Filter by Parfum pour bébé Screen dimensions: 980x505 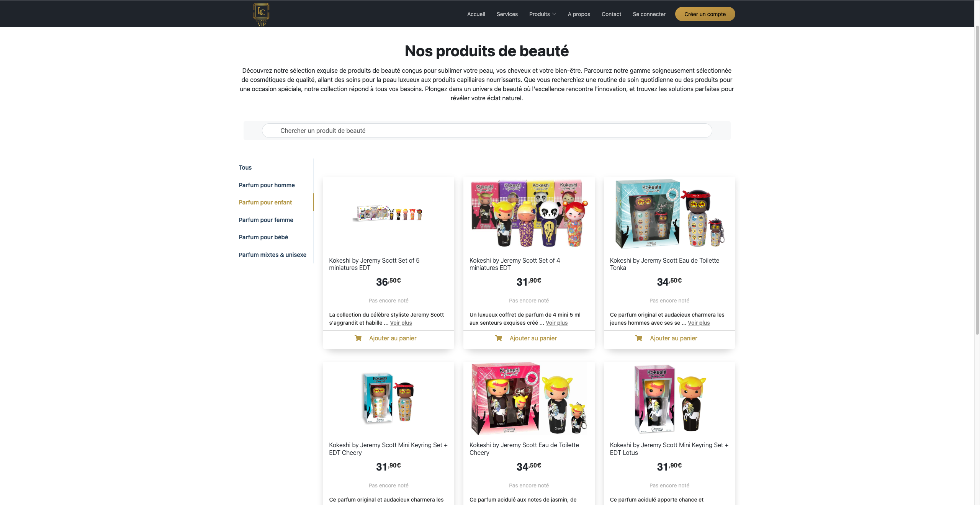(263, 237)
